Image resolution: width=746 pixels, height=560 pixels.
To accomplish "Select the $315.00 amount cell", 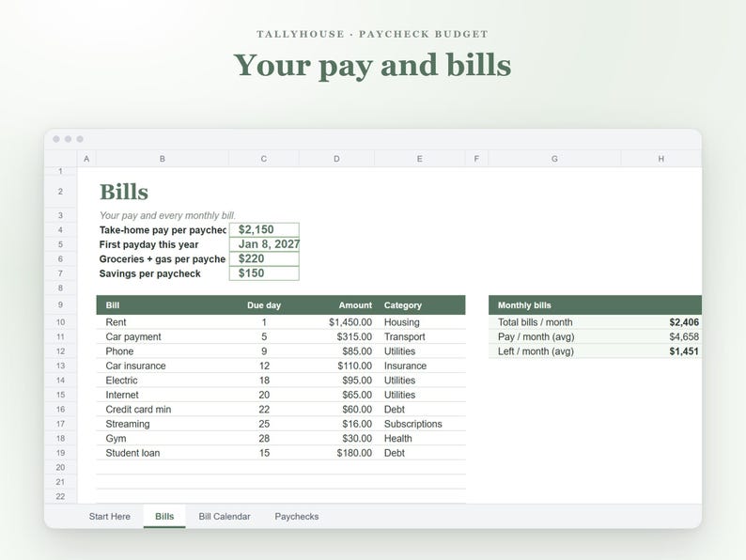I will 337,337.
